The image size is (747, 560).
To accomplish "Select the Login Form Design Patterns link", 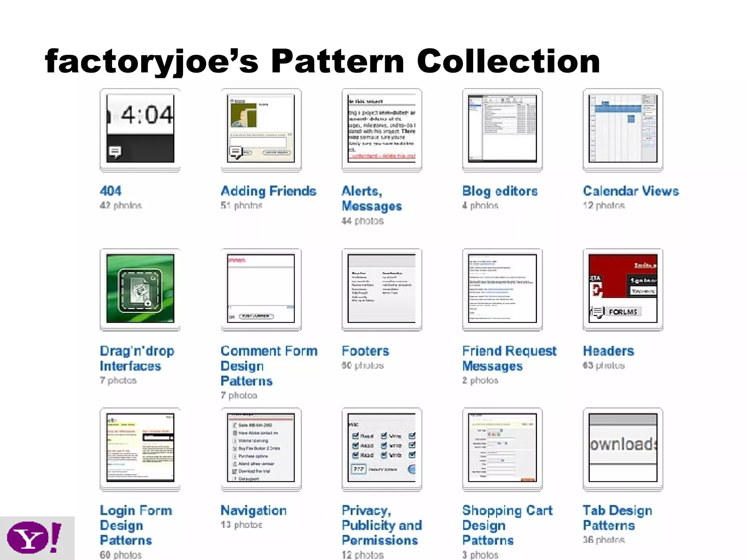I will (x=136, y=525).
